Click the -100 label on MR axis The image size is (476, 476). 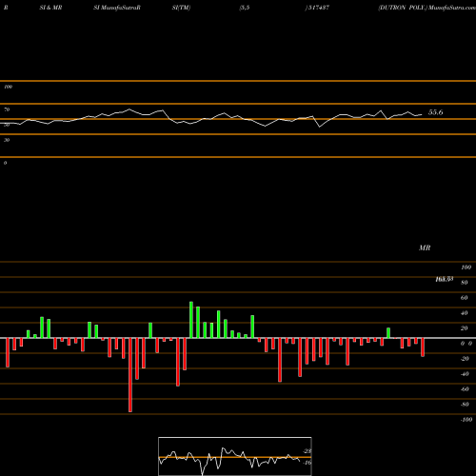pos(466,420)
